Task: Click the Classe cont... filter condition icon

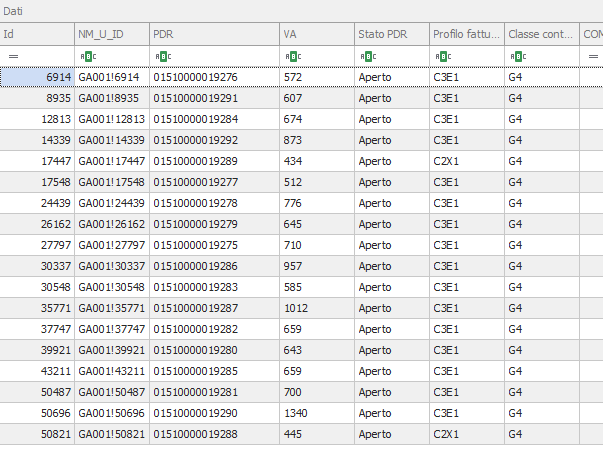Action: tap(518, 57)
